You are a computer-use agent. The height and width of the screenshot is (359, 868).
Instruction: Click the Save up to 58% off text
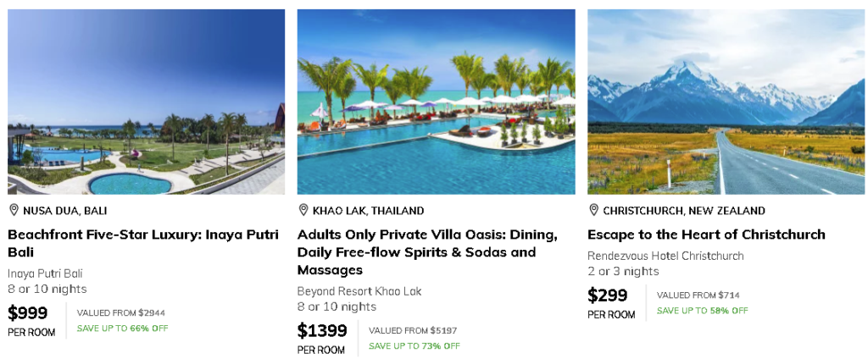(702, 311)
